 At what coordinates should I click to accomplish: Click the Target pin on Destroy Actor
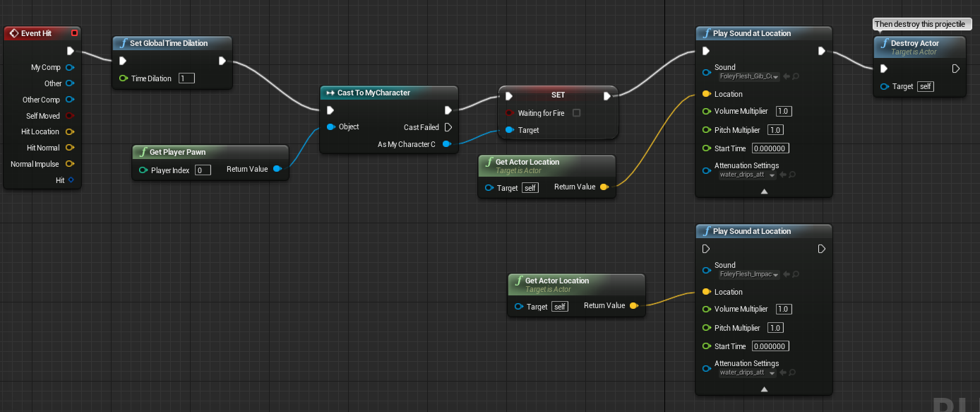885,86
